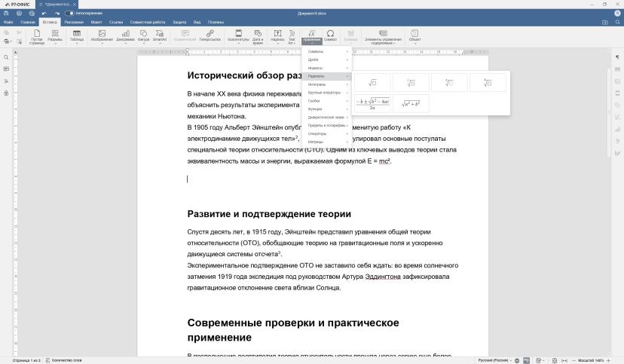Image resolution: width=624 pixels, height=364 pixels.
Task: Open the Совместная работа tab
Action: (x=148, y=23)
